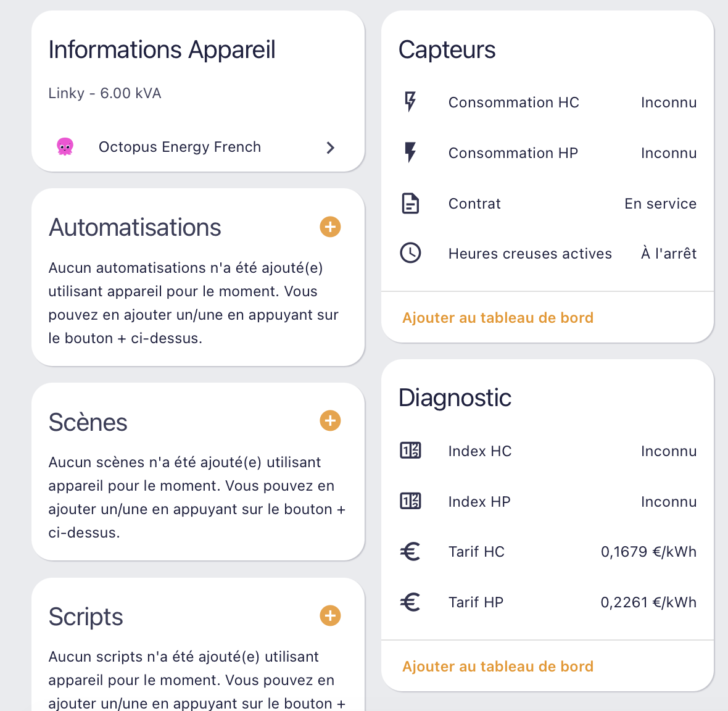
Task: Show Tarif HP value 0,2261 €/kWh
Action: click(648, 602)
